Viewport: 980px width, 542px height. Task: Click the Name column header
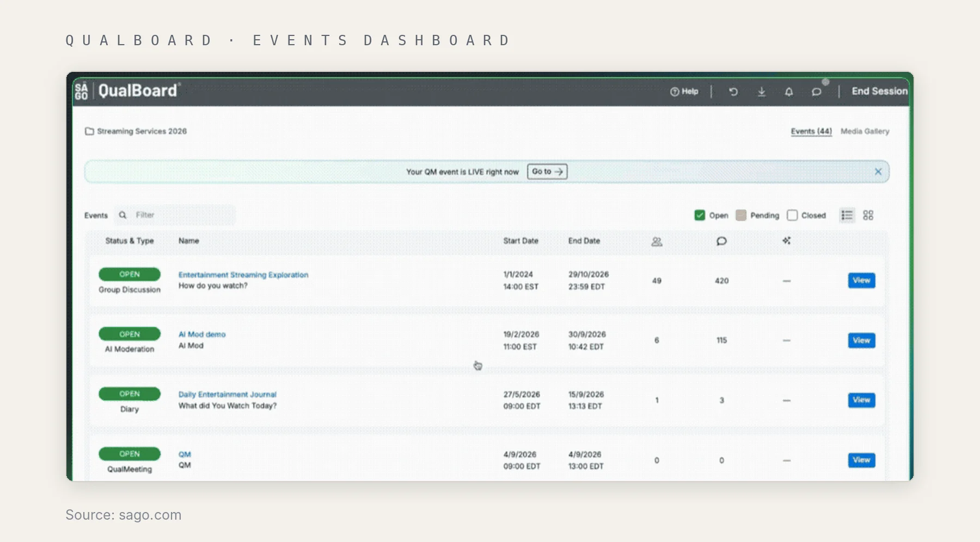pyautogui.click(x=189, y=241)
